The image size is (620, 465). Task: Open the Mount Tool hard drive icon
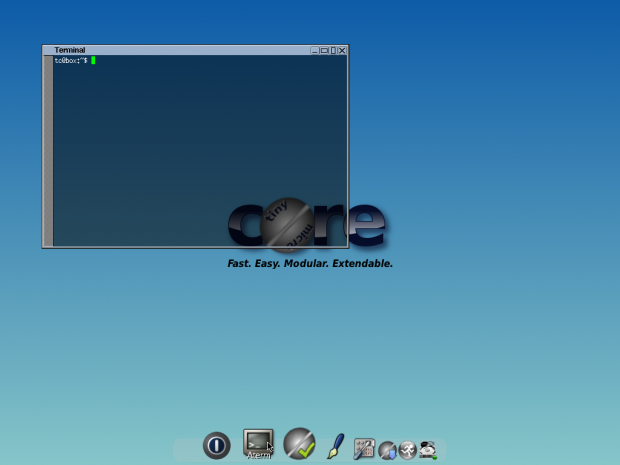click(x=428, y=450)
